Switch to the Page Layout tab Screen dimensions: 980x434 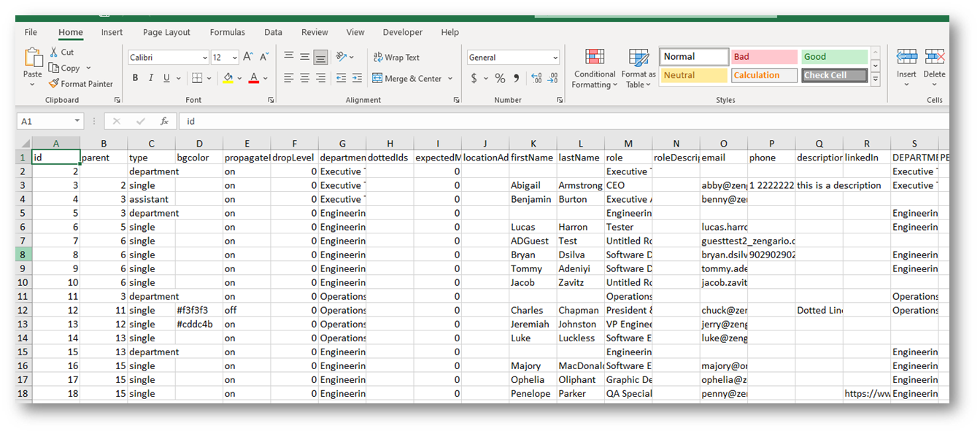click(x=166, y=32)
